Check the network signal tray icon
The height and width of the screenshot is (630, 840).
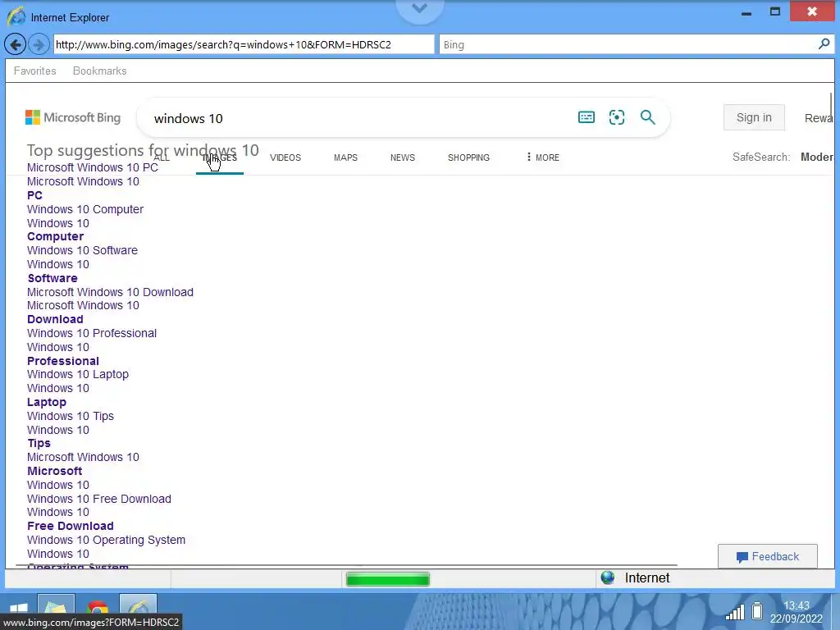735,612
